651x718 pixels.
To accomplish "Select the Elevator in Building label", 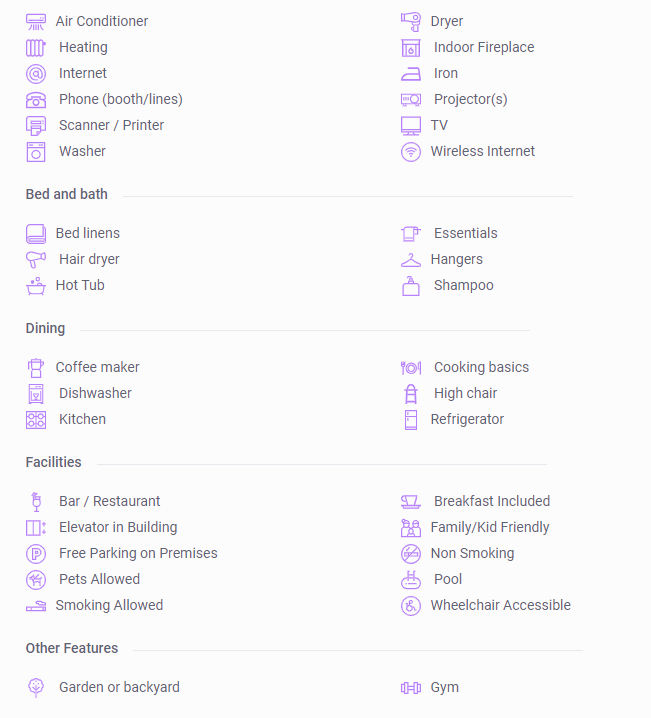I will tap(118, 527).
